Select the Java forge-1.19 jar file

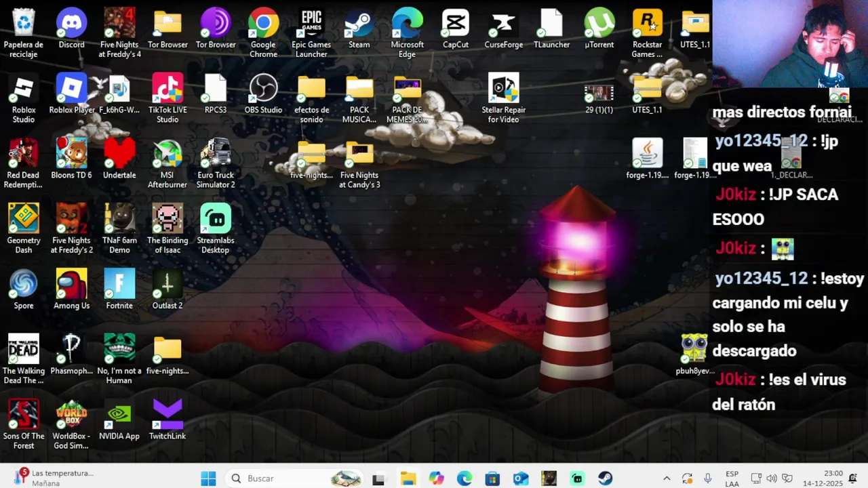[x=647, y=159]
